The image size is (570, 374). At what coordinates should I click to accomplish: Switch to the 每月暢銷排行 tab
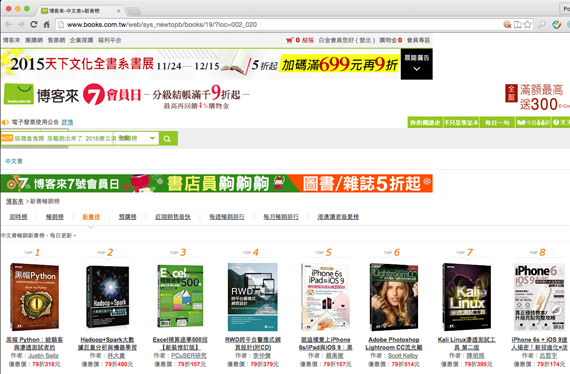(x=281, y=217)
